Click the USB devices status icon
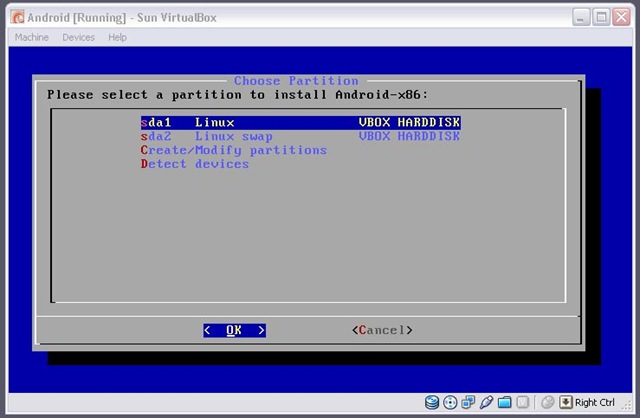 [486, 402]
